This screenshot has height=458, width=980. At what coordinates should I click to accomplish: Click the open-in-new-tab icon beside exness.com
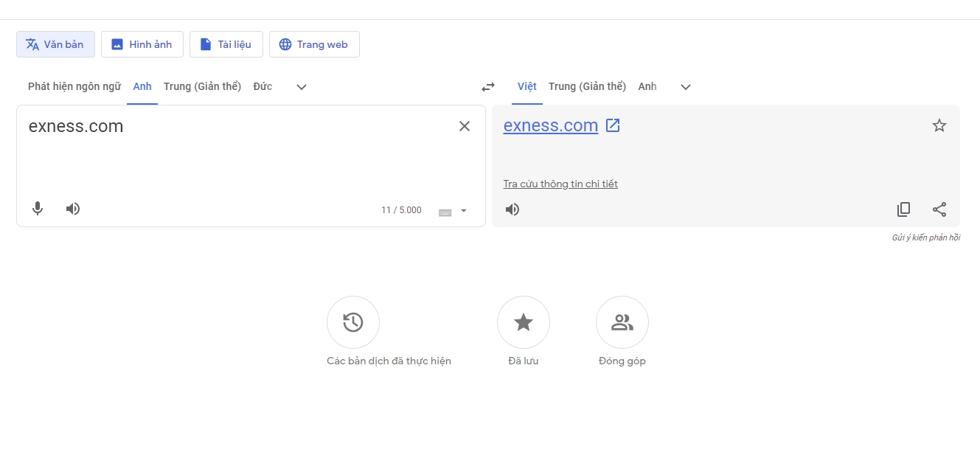(x=613, y=125)
